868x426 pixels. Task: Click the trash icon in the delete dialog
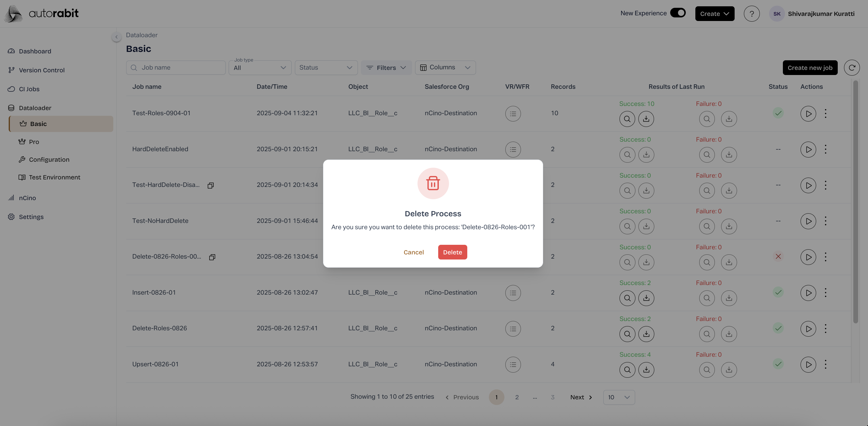point(433,184)
